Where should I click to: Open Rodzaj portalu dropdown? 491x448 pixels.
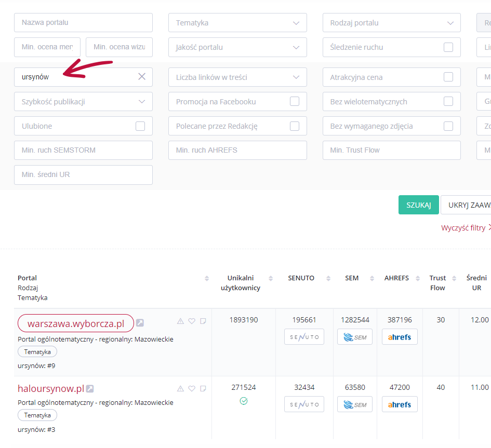391,23
